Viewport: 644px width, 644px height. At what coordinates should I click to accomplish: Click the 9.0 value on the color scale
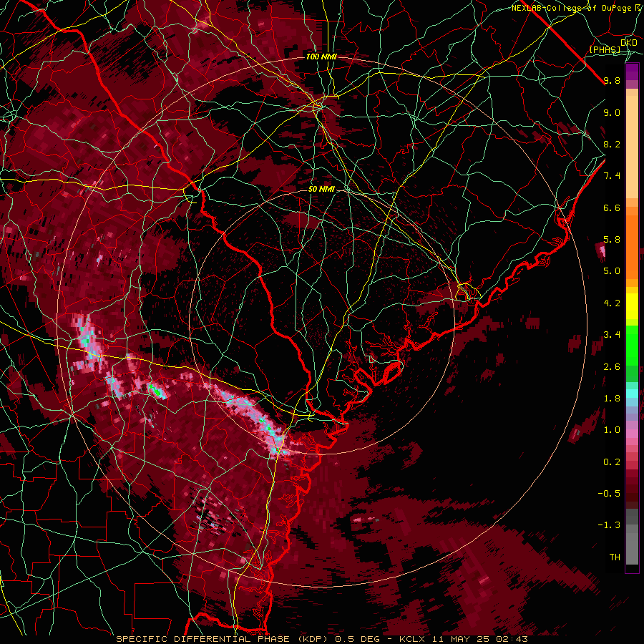pos(612,112)
